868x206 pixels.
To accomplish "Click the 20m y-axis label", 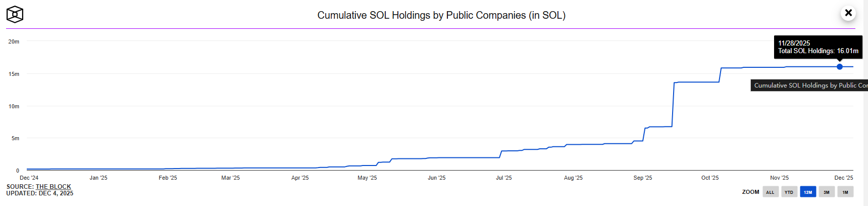I will pos(14,42).
